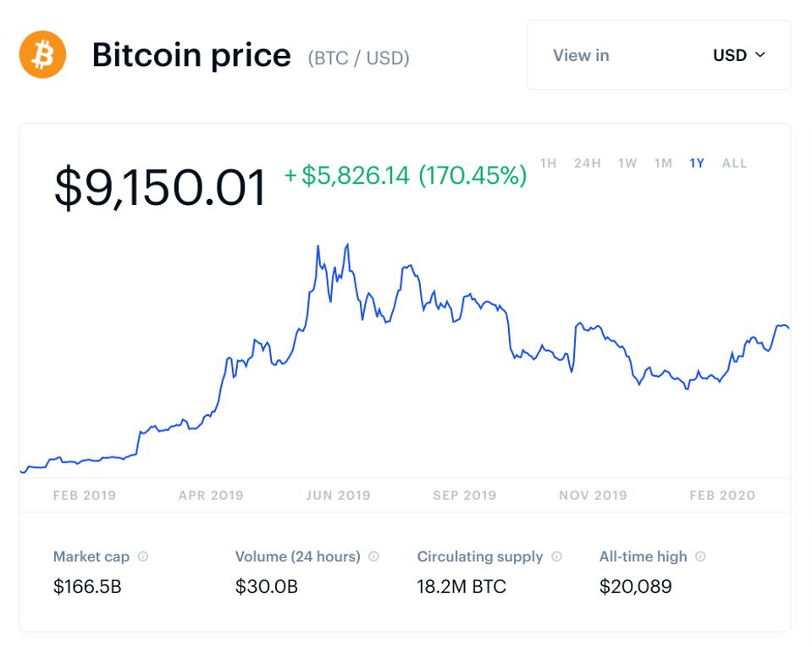The image size is (812, 647).
Task: Click the chevron next to USD
Action: click(760, 55)
